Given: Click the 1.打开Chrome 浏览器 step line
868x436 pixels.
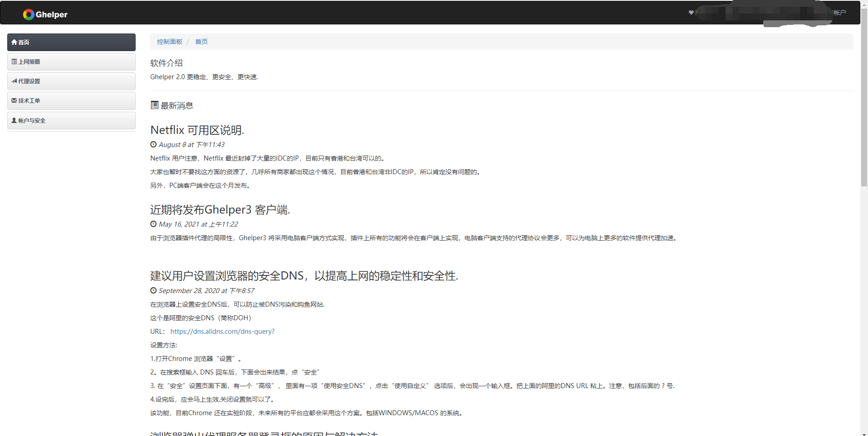Looking at the screenshot, I should (x=195, y=359).
